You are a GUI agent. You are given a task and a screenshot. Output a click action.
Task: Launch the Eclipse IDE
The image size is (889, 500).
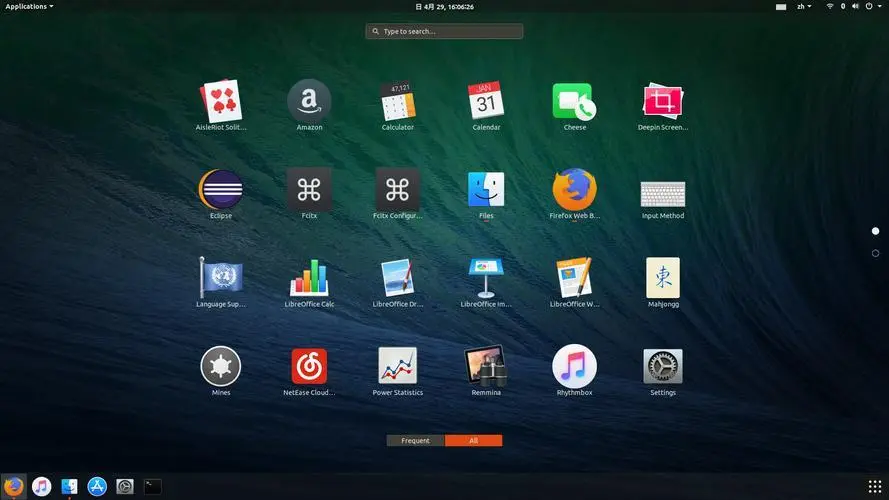pos(221,189)
